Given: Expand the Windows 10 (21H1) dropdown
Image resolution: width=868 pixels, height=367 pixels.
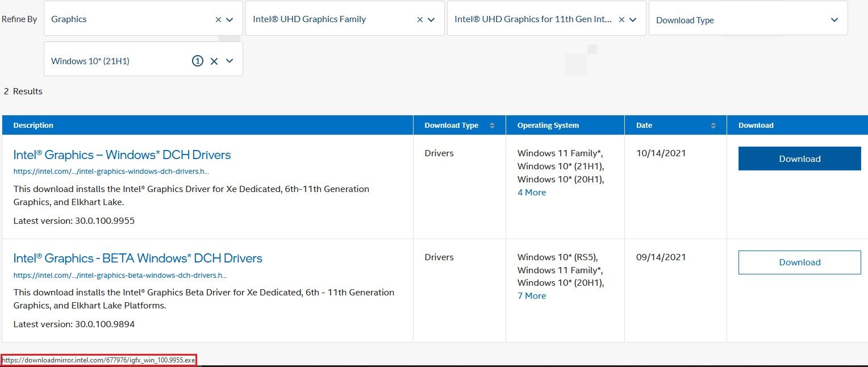Looking at the screenshot, I should [229, 60].
